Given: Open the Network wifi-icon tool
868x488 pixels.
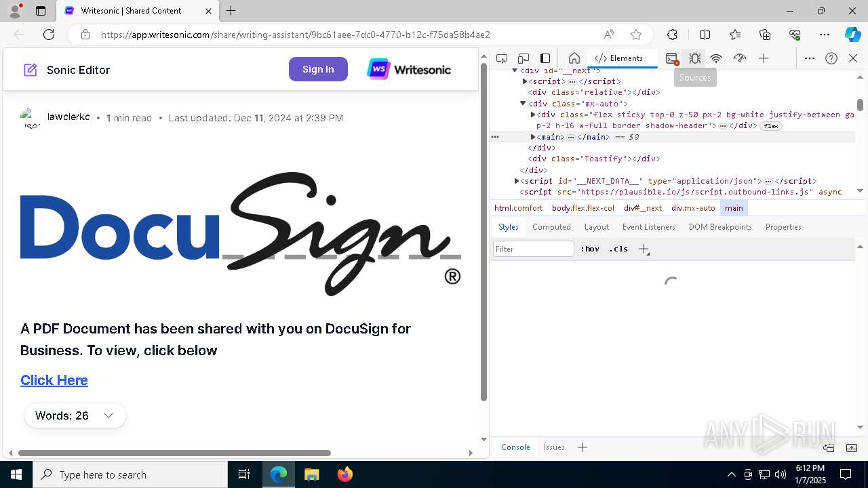Looking at the screenshot, I should click(x=716, y=58).
